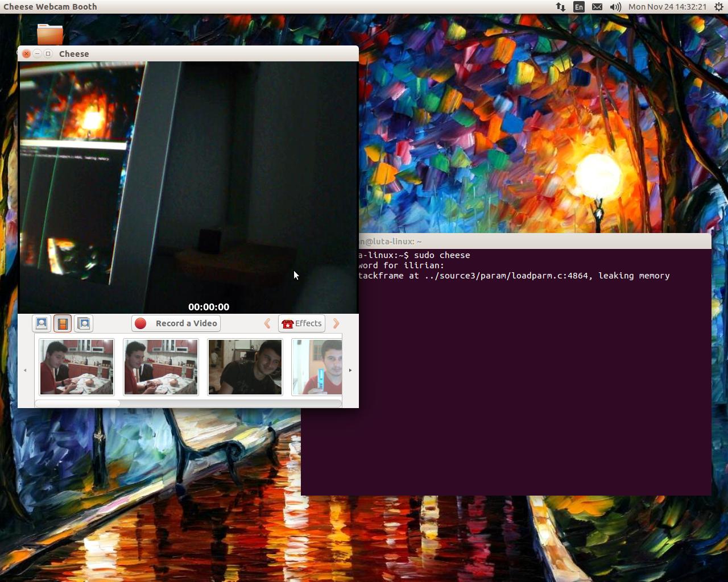The width and height of the screenshot is (728, 582).
Task: Click the thumbnail strip horizontal scrollbar
Action: [188, 403]
